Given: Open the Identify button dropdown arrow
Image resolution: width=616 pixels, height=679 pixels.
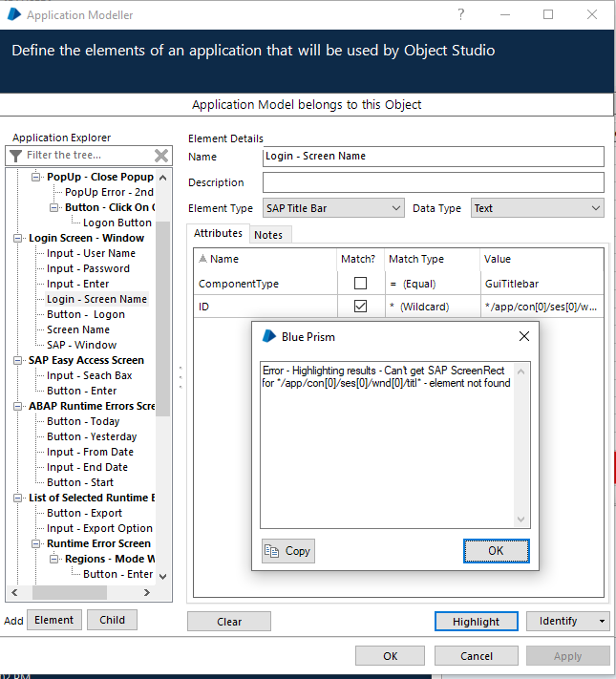Looking at the screenshot, I should pyautogui.click(x=602, y=622).
